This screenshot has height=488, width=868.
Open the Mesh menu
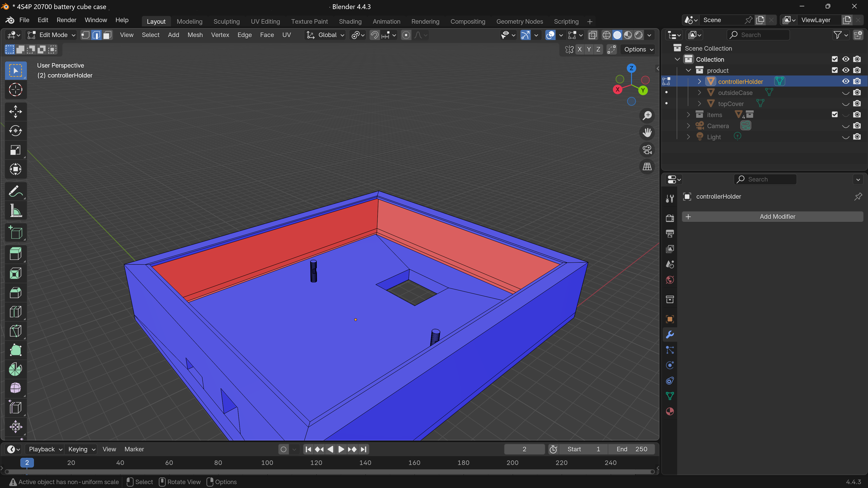(195, 35)
